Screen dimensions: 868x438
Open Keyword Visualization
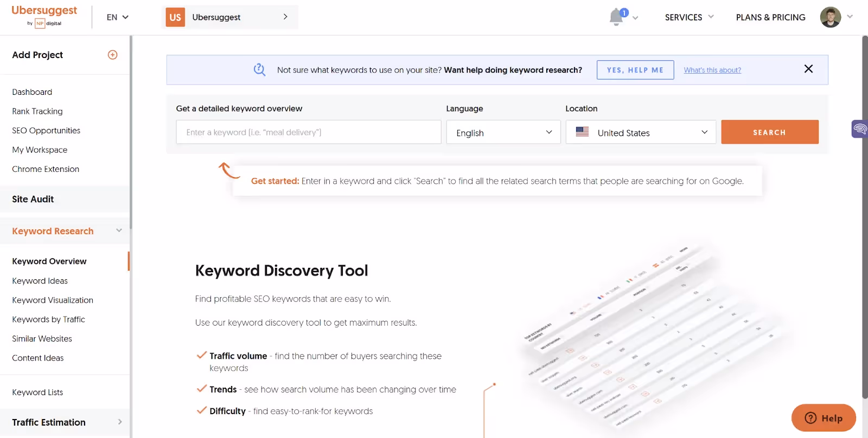[x=53, y=300]
